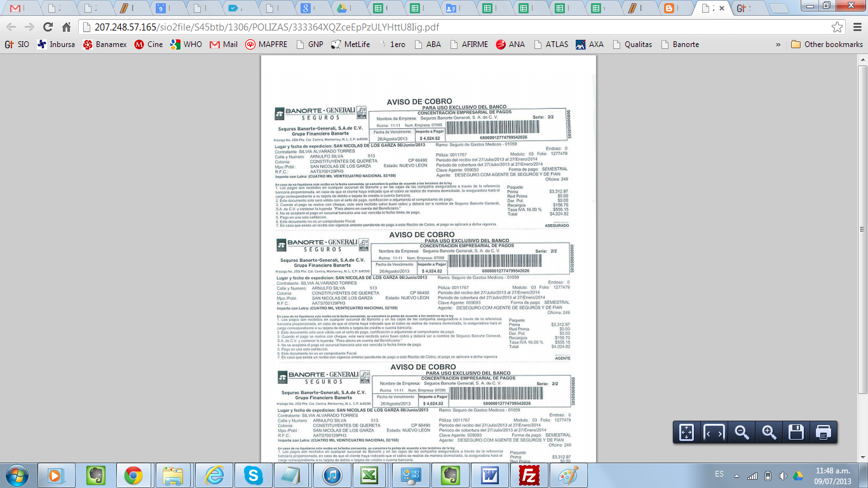Click the network signal tray icon
This screenshot has height=488, width=868.
752,475
